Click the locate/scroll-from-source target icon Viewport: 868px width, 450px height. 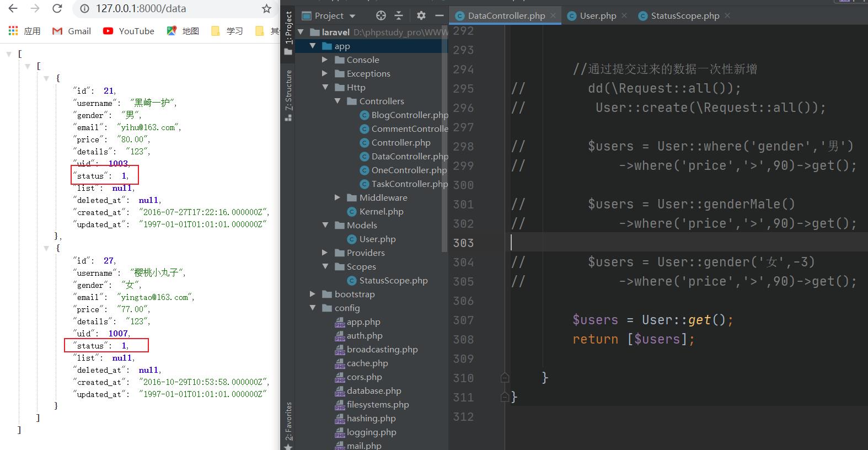(381, 15)
